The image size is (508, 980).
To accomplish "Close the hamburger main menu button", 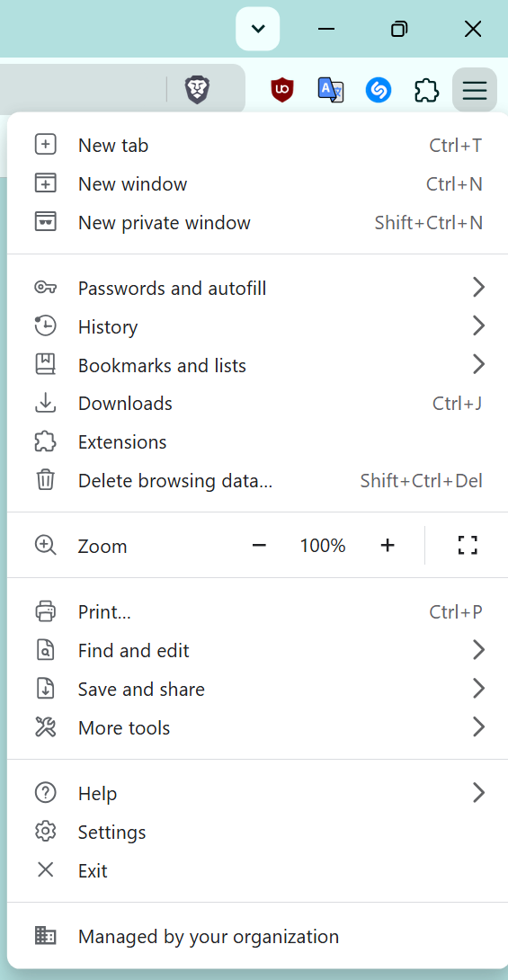I will tap(474, 91).
